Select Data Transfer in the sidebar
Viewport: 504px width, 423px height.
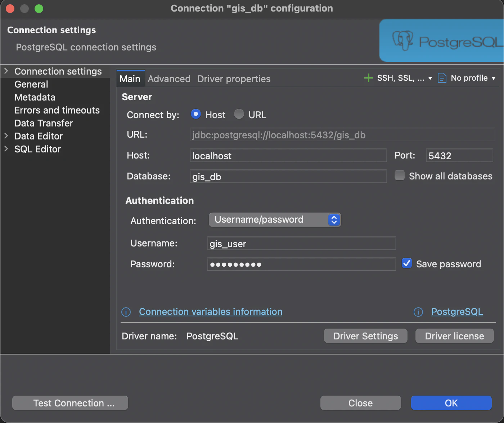[x=44, y=123]
